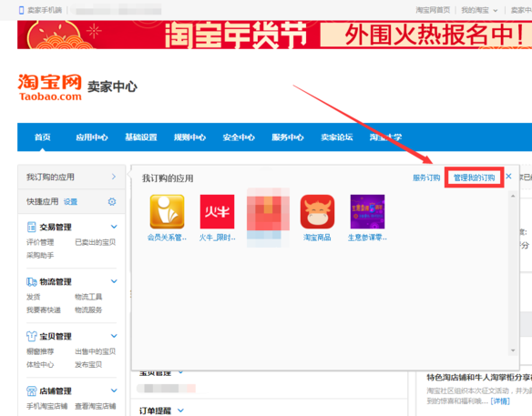The width and height of the screenshot is (532, 416).
Task: Click the 淘宝年货节 promotional banner
Action: click(x=274, y=35)
